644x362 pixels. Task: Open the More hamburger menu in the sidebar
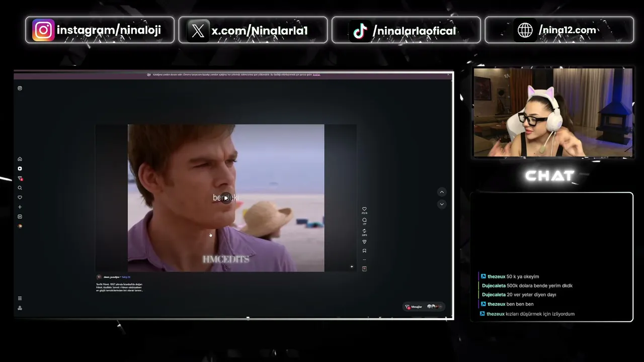click(x=20, y=298)
